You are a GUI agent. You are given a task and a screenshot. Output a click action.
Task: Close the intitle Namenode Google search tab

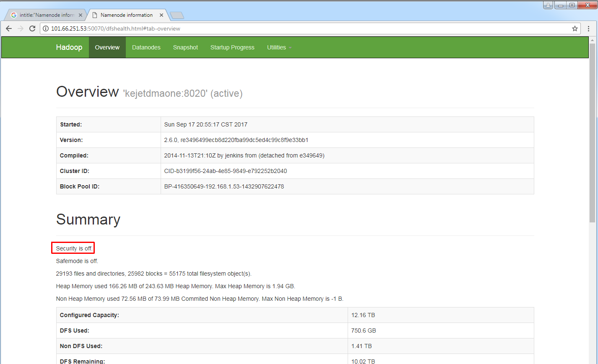tap(81, 15)
